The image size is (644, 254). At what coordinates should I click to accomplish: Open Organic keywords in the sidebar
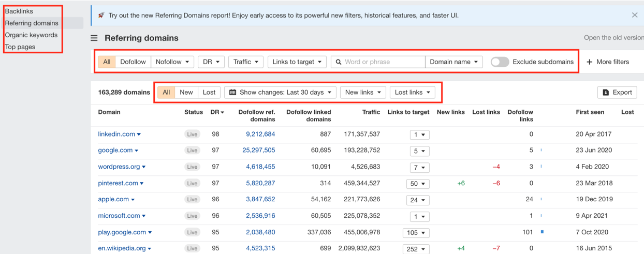31,35
